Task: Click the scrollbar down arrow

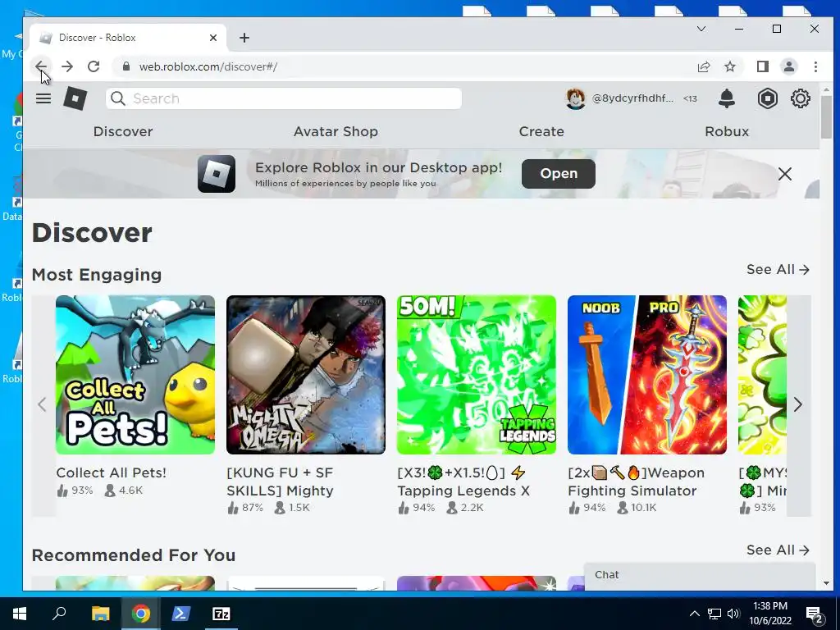Action: pyautogui.click(x=826, y=583)
